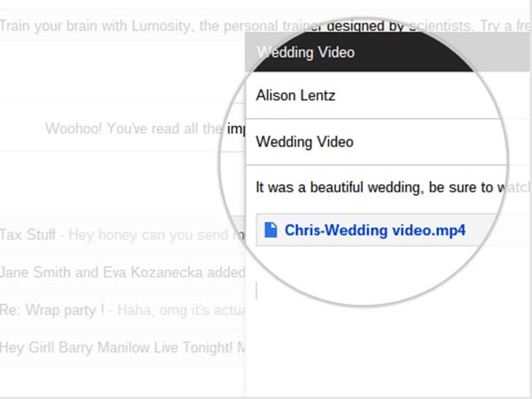The image size is (532, 399).
Task: Open the Barry Manilow Live Tonight email
Action: pyautogui.click(x=115, y=347)
